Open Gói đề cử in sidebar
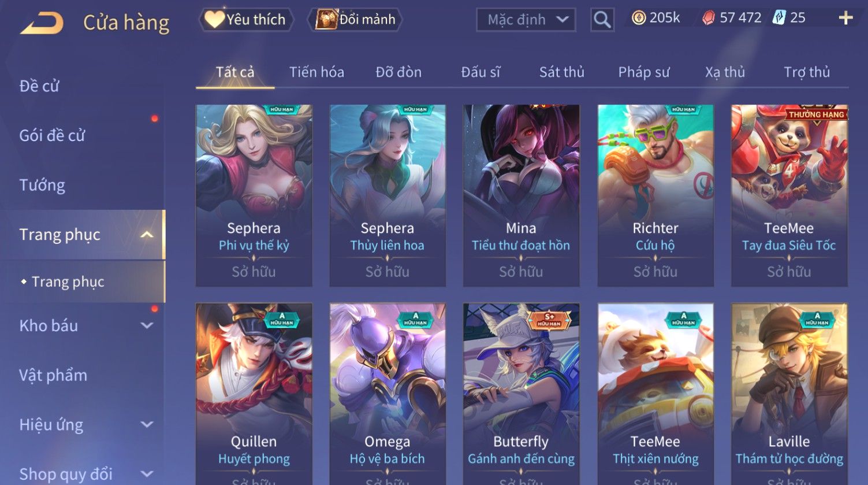Viewport: 868px width, 485px height. pos(52,135)
